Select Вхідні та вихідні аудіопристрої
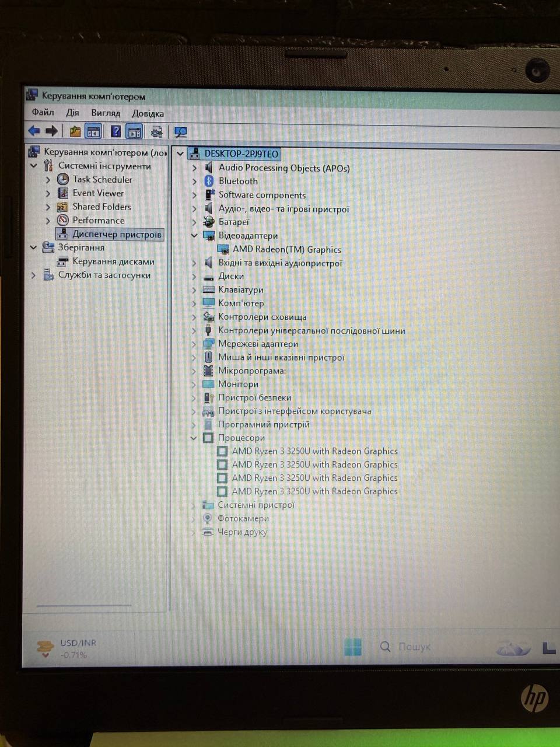Screen dimensions: 560x747 tap(280, 263)
